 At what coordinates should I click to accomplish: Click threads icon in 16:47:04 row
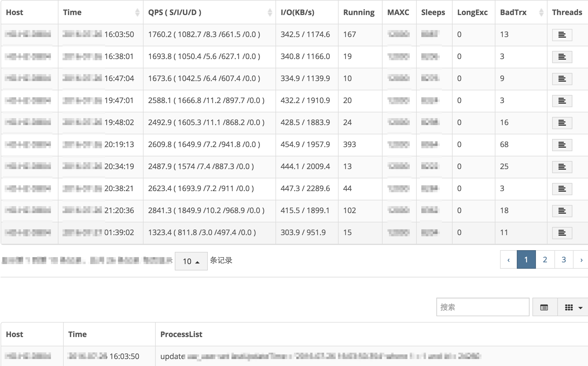coord(562,79)
